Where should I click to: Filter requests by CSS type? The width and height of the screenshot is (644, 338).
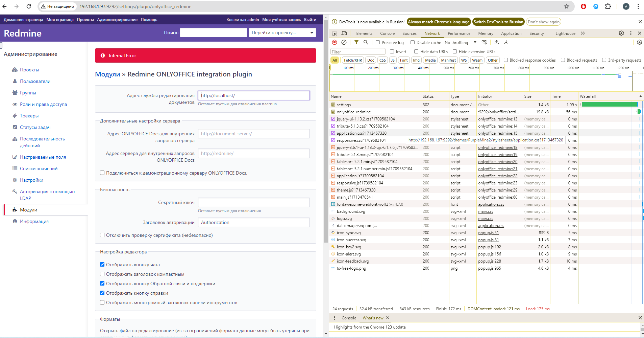[382, 60]
